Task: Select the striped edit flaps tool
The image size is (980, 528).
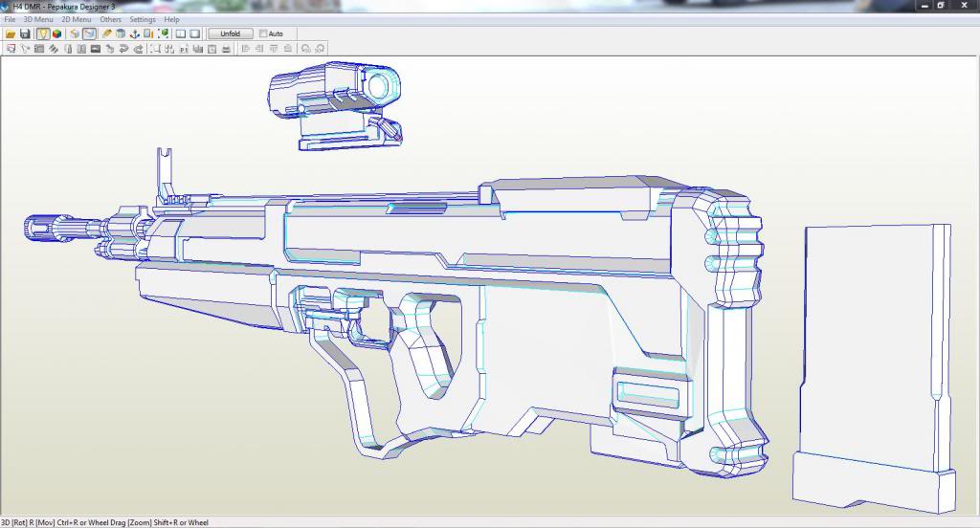Action: tap(54, 49)
